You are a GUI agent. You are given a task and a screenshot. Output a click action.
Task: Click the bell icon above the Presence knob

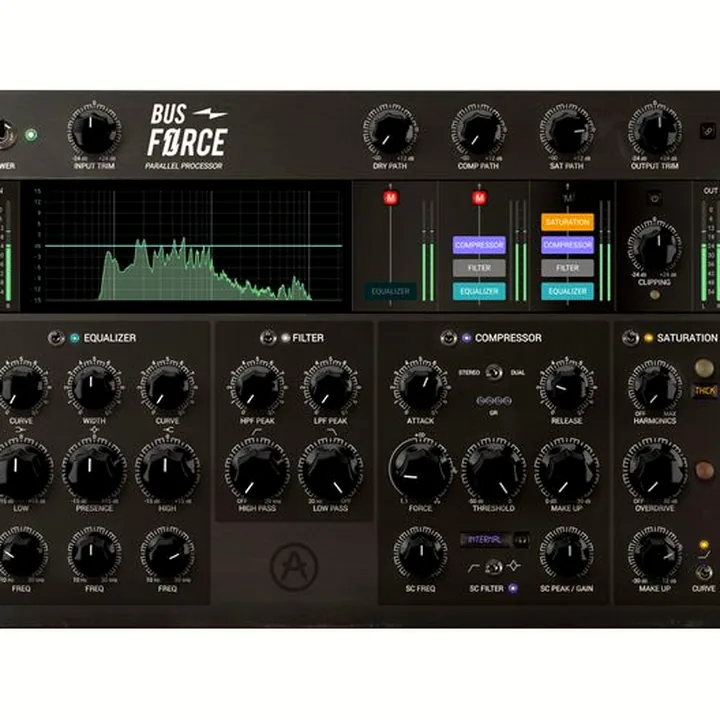click(x=94, y=430)
